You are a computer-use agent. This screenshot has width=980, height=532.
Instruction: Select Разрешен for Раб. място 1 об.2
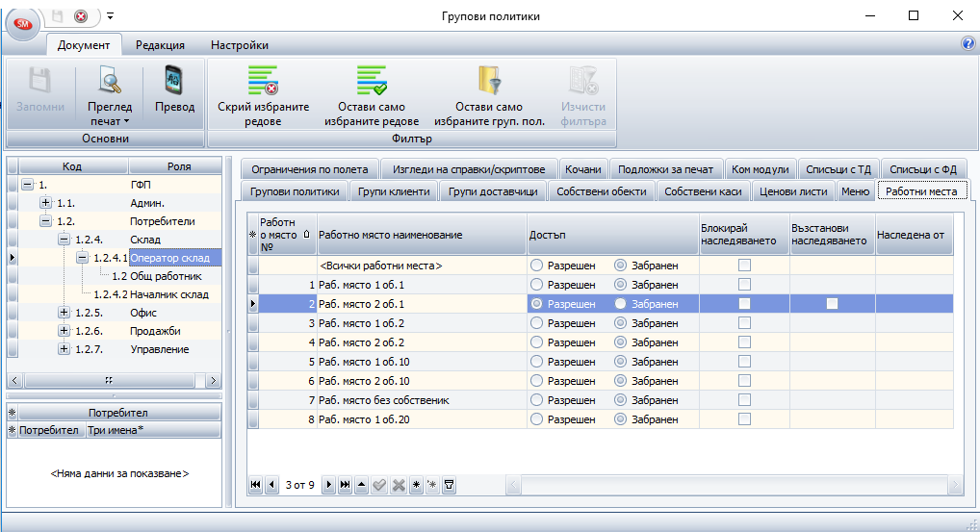click(536, 323)
